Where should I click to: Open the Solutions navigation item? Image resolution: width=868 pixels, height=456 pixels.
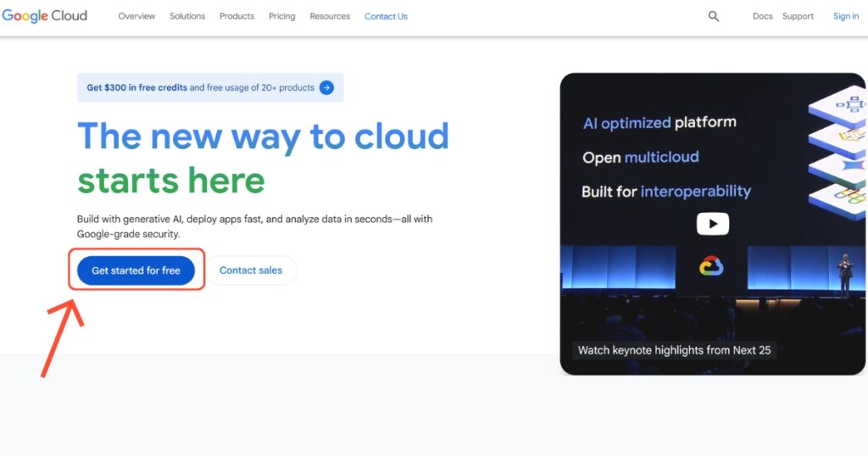coord(187,16)
